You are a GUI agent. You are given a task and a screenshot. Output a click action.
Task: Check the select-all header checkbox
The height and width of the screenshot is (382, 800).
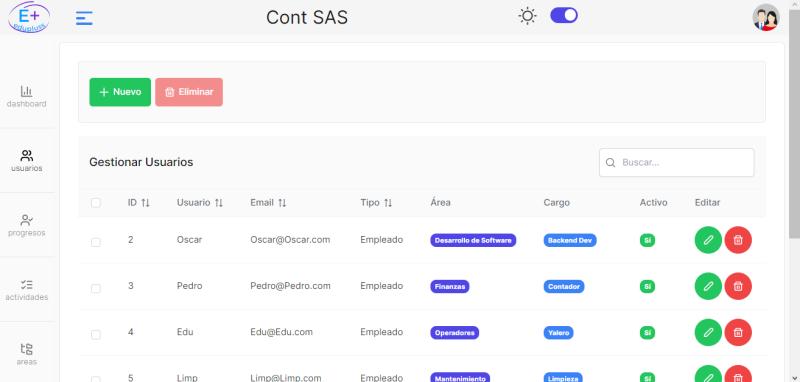[x=96, y=203]
